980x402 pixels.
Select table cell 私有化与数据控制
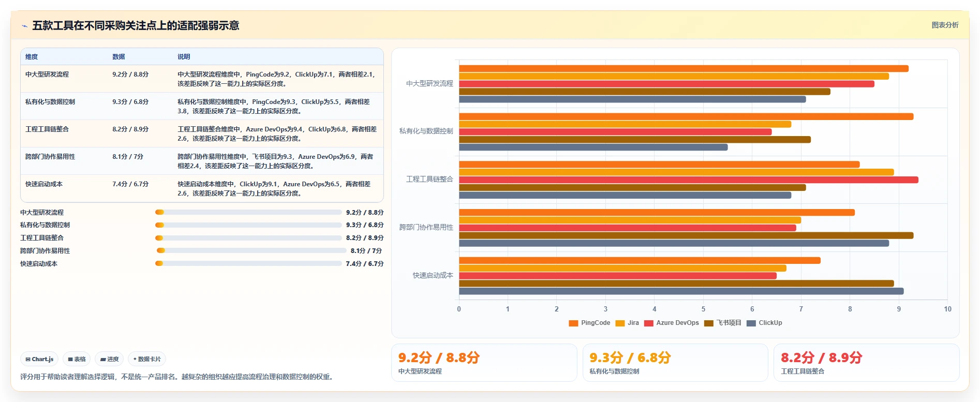(50, 102)
